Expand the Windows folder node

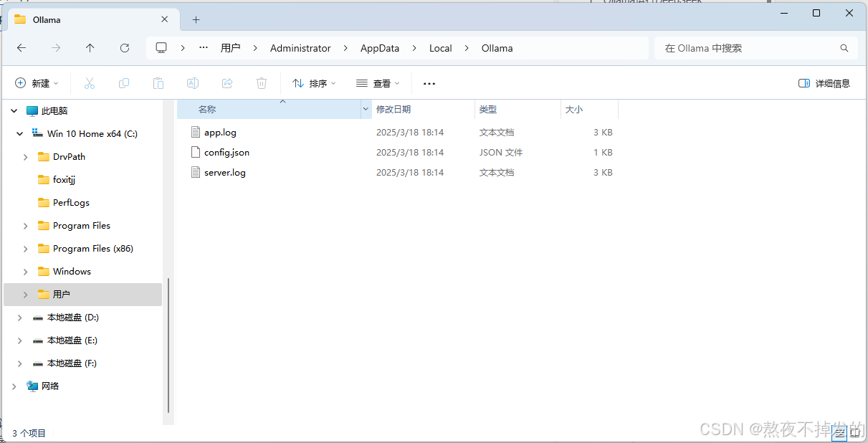(x=26, y=272)
